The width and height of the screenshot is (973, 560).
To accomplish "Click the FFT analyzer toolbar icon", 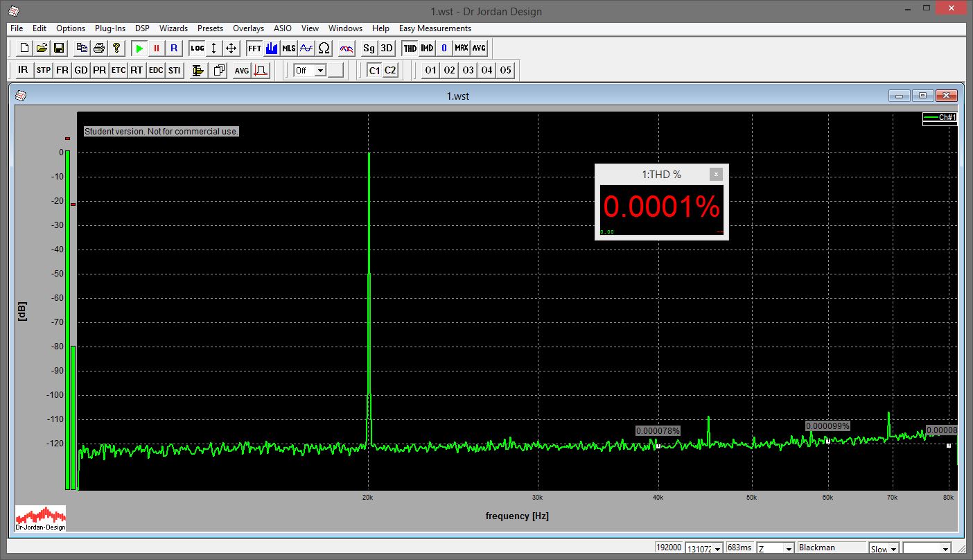I will (254, 49).
